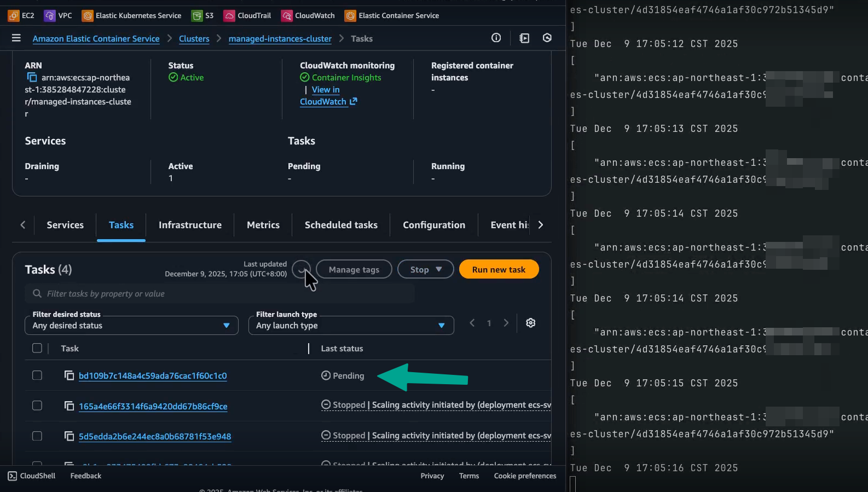Click the info panel icon in header

coord(496,38)
